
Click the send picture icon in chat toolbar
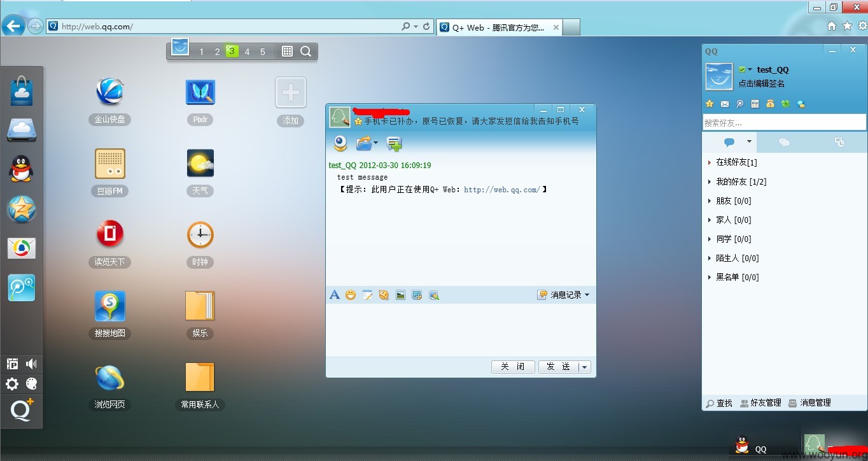(400, 295)
